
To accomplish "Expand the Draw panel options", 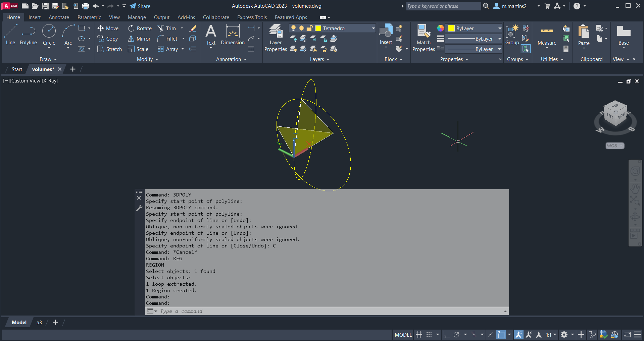I will [x=48, y=59].
